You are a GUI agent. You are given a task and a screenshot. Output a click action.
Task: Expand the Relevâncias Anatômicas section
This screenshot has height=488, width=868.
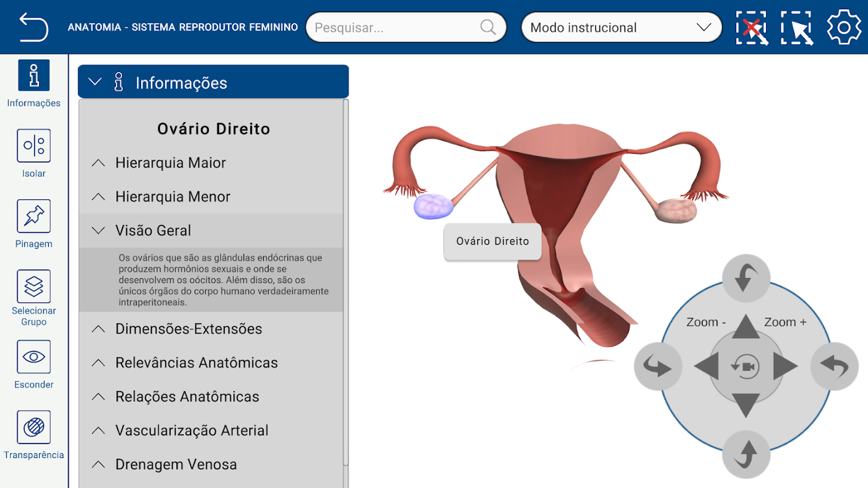click(x=211, y=363)
